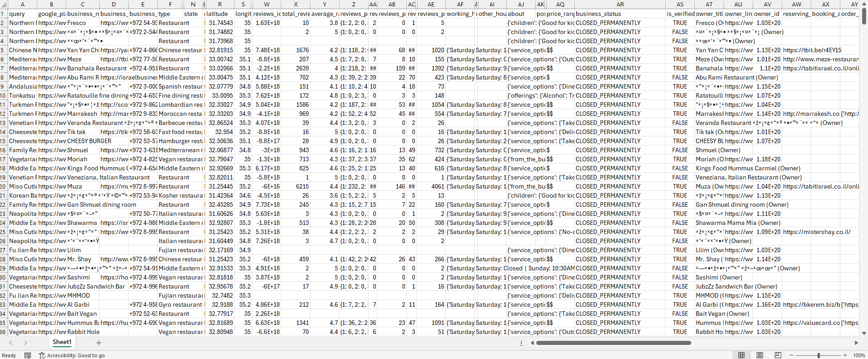
Task: Click the 'business_status' header cell
Action: (620, 14)
